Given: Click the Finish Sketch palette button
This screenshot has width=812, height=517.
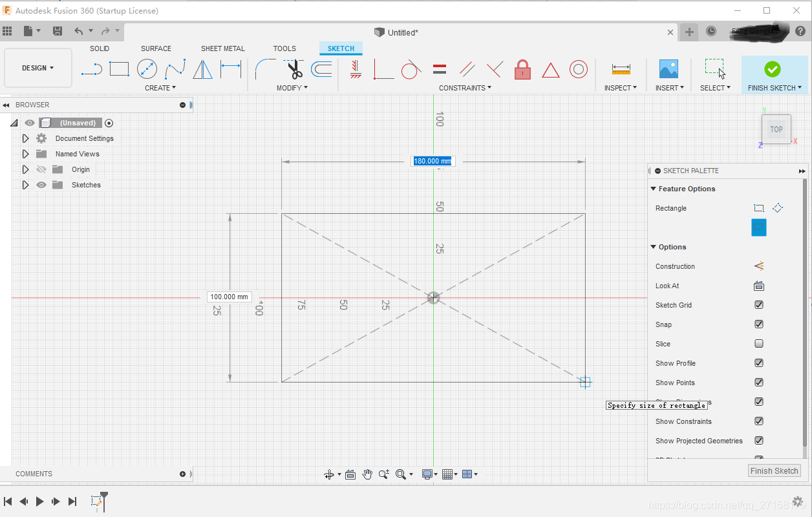Looking at the screenshot, I should point(774,470).
